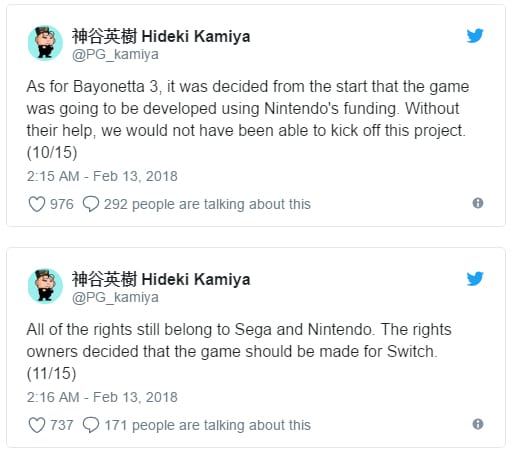Like the Sega and Nintendo rights tweet
Viewport: 518px width, 457px height.
(x=37, y=425)
